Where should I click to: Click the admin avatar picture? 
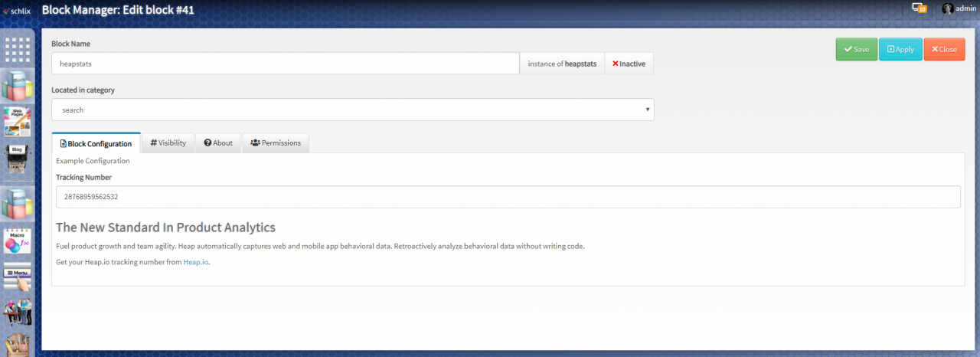click(948, 8)
